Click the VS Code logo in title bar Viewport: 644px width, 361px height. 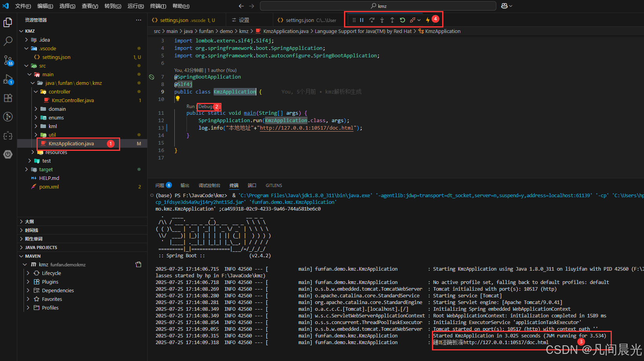(x=5, y=6)
